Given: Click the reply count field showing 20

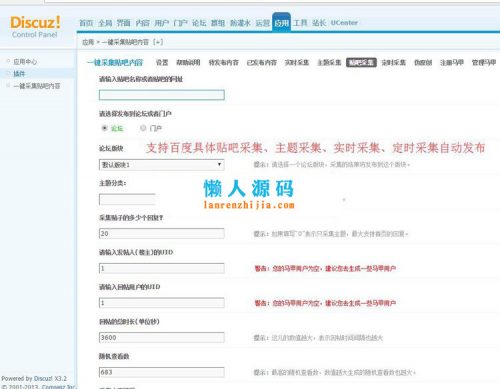Looking at the screenshot, I should point(162,233).
